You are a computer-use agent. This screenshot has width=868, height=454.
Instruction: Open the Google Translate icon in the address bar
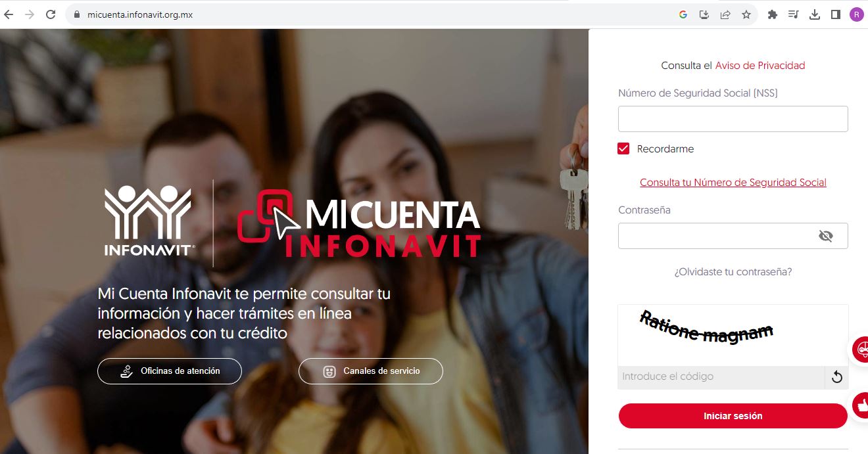[x=683, y=14]
